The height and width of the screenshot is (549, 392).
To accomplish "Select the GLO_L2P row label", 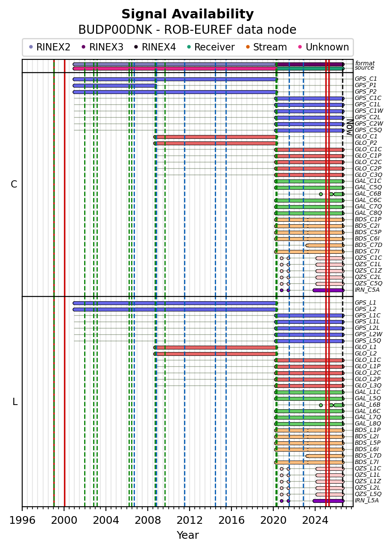I will [368, 379].
